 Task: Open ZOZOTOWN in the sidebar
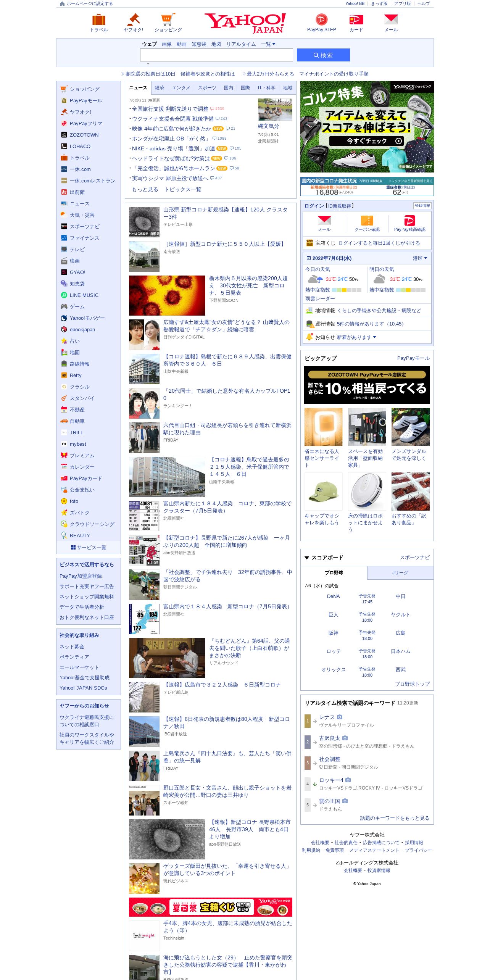tap(84, 135)
